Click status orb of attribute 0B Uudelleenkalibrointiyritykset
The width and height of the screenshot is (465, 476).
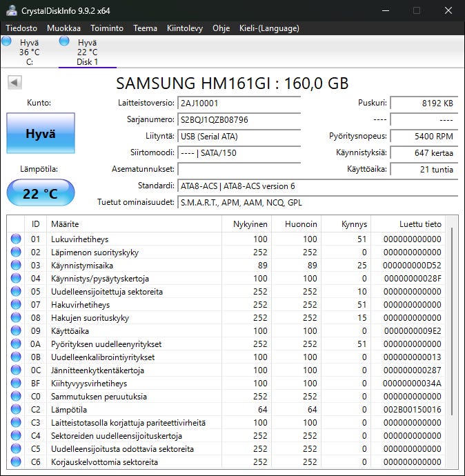[16, 357]
